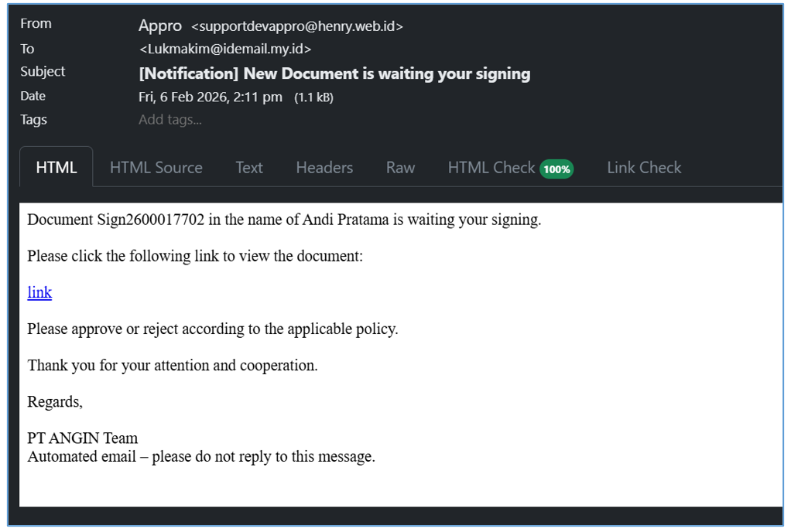This screenshot has width=791, height=532.
Task: Click the sender name Appro
Action: 159,26
